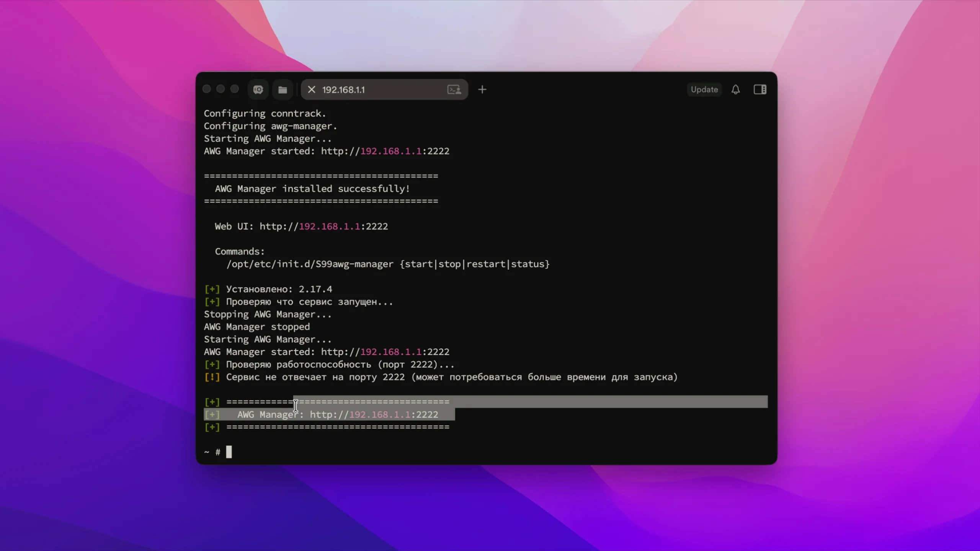The width and height of the screenshot is (980, 551).
Task: Click the Update button
Action: tap(704, 90)
